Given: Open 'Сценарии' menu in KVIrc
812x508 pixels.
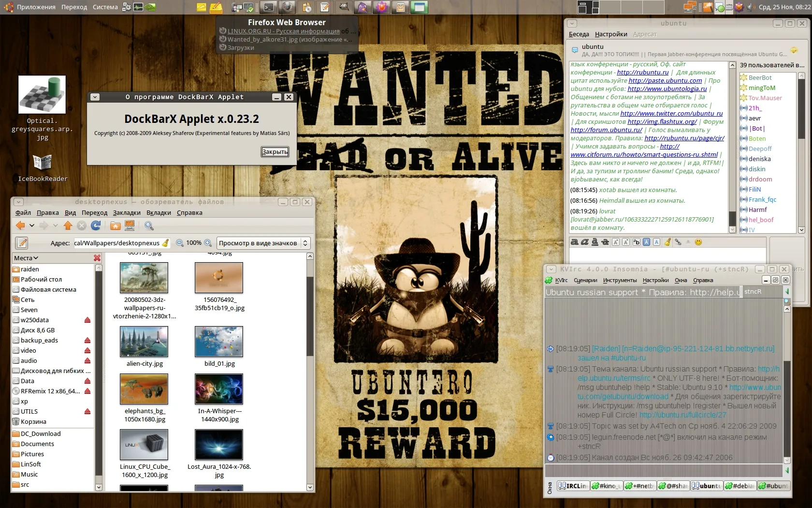Looking at the screenshot, I should point(585,280).
